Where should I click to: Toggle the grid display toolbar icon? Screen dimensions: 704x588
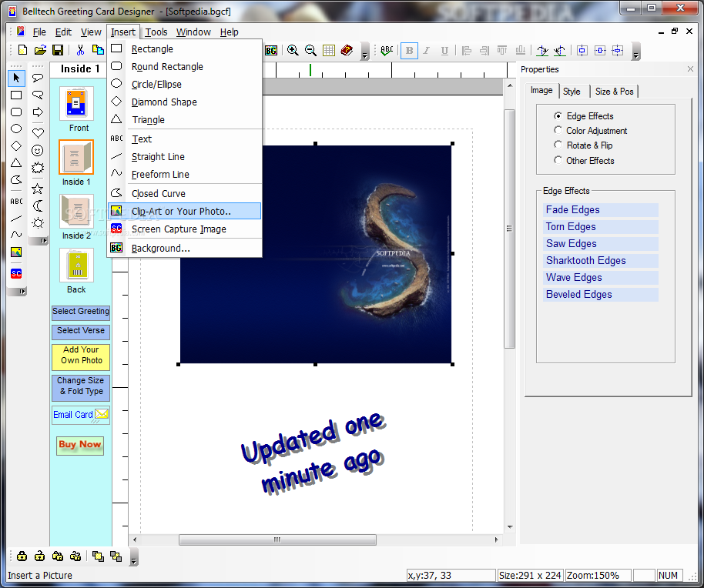pyautogui.click(x=329, y=50)
